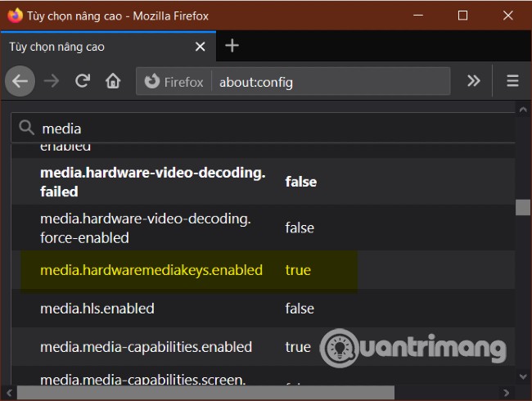Click the vertical scrollbar thumb
This screenshot has height=401, width=532.
pos(523,207)
